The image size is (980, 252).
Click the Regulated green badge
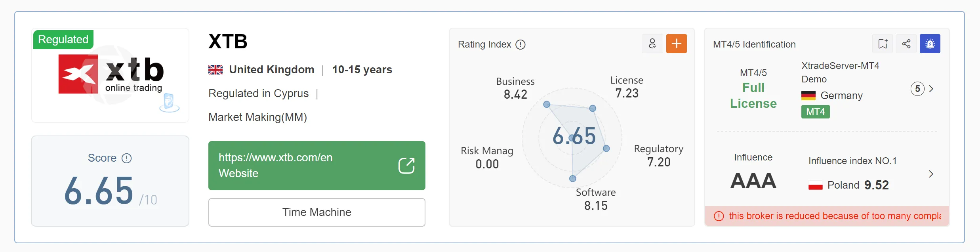pyautogui.click(x=63, y=40)
